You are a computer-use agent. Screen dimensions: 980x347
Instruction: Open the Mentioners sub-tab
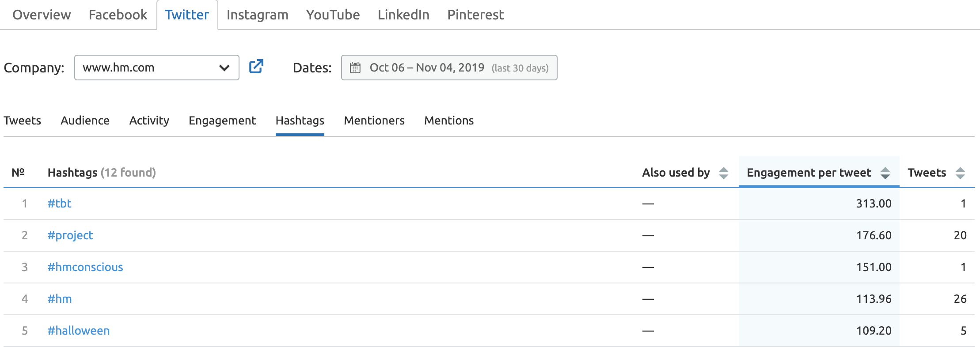(x=374, y=121)
